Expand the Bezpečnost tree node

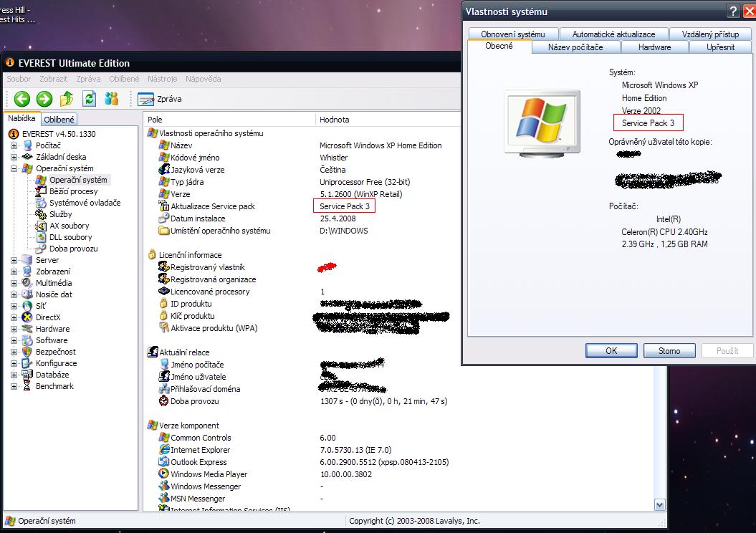(14, 352)
